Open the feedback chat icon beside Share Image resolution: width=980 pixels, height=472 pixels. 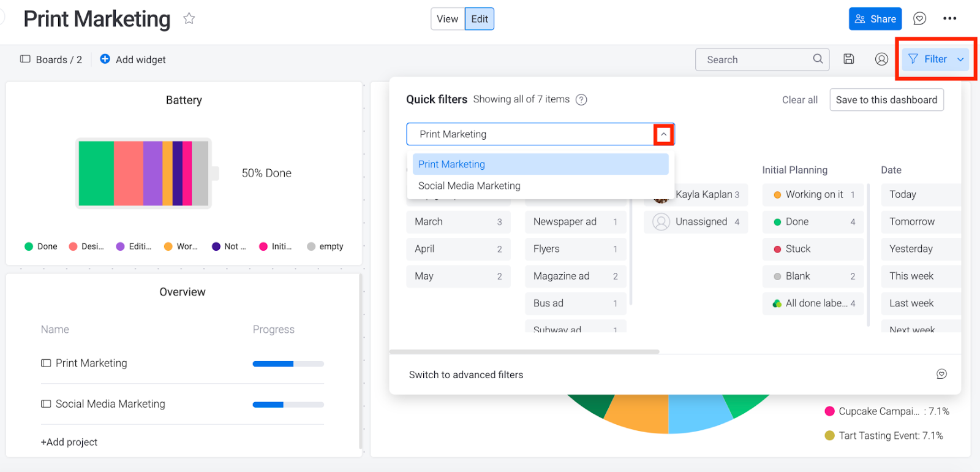pos(919,19)
